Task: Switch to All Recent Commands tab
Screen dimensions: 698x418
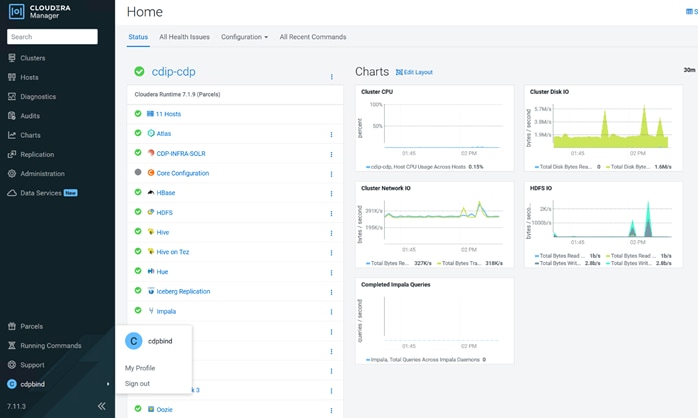Action: tap(313, 37)
